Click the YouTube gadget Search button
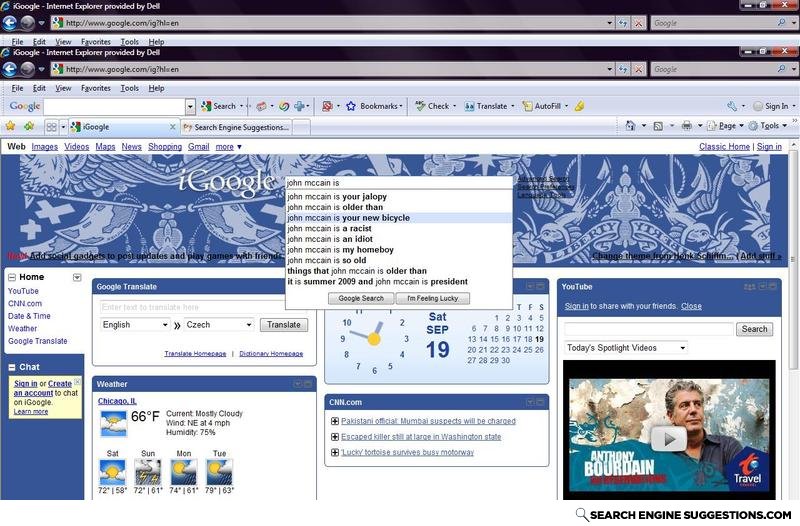The height and width of the screenshot is (526, 800). click(754, 329)
